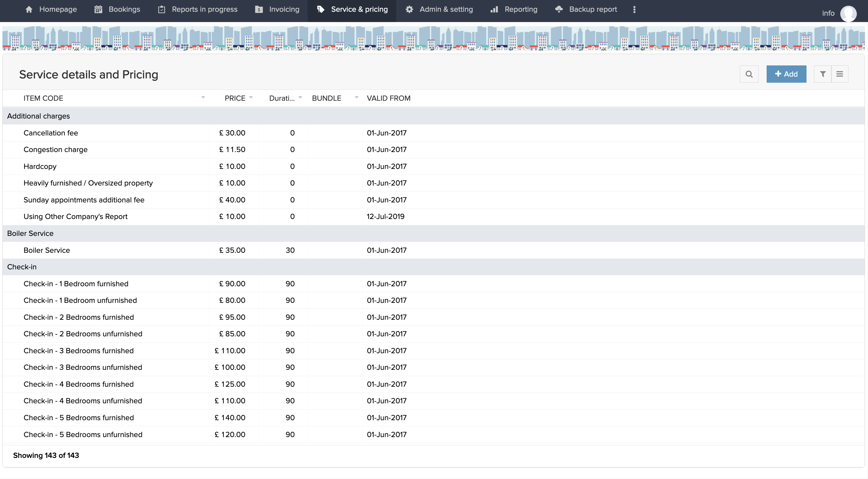The width and height of the screenshot is (868, 479).
Task: Click the user avatar icon
Action: tap(848, 14)
